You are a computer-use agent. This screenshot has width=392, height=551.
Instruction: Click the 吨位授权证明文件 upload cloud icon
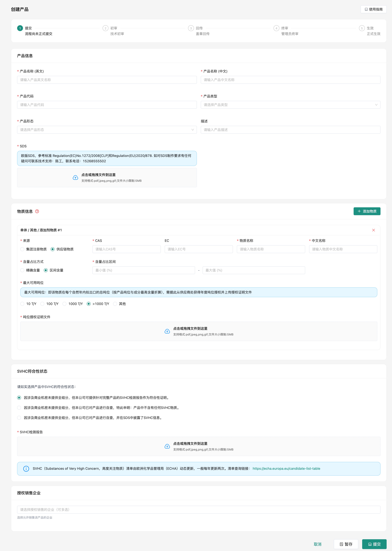coord(167,331)
